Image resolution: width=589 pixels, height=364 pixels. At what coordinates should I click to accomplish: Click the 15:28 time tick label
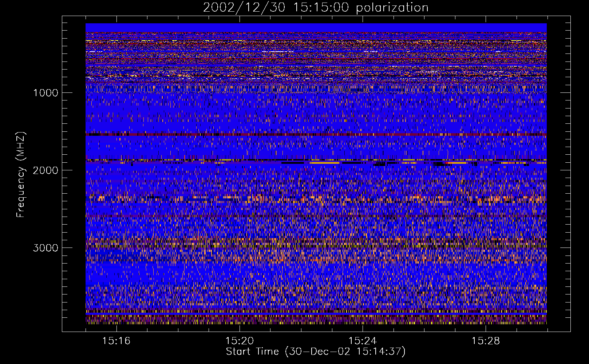486,341
